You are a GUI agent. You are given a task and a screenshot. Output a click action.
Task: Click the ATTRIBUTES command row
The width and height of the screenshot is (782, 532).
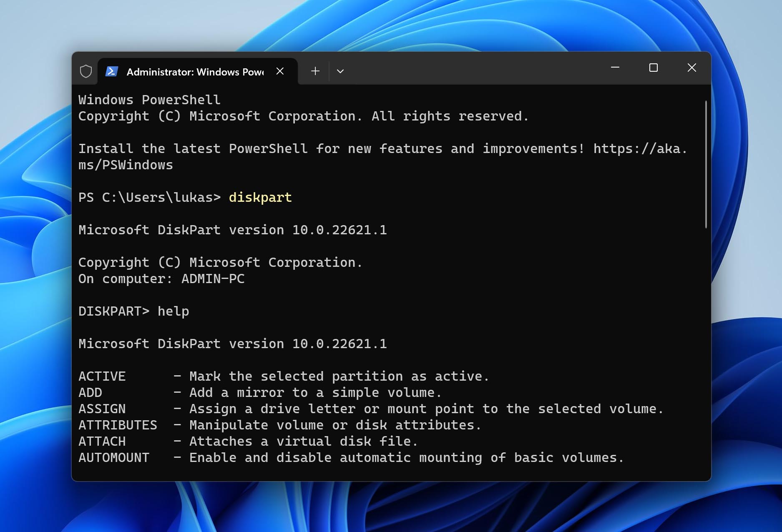pos(280,425)
